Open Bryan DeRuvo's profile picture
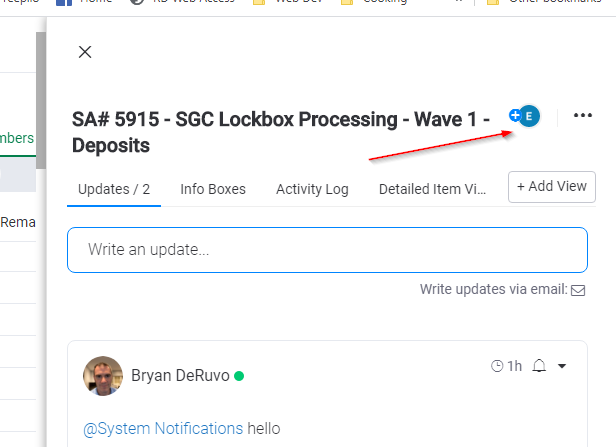This screenshot has height=447, width=616. [102, 376]
